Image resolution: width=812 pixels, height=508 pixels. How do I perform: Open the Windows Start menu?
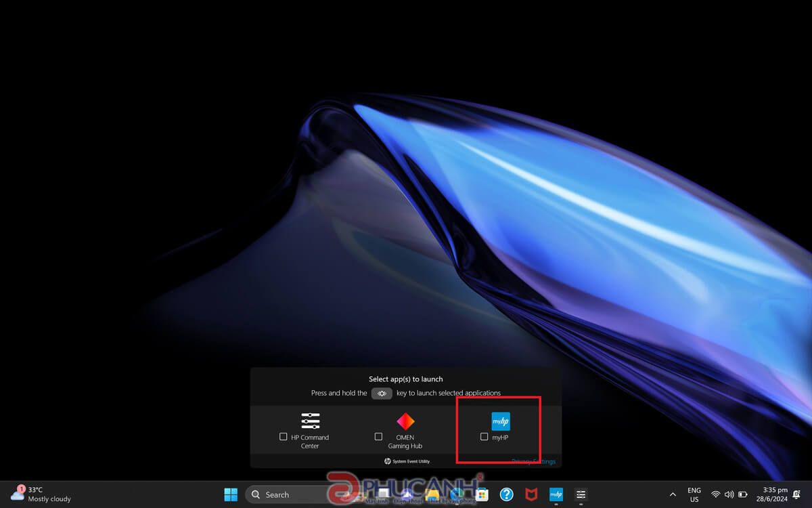tap(231, 494)
